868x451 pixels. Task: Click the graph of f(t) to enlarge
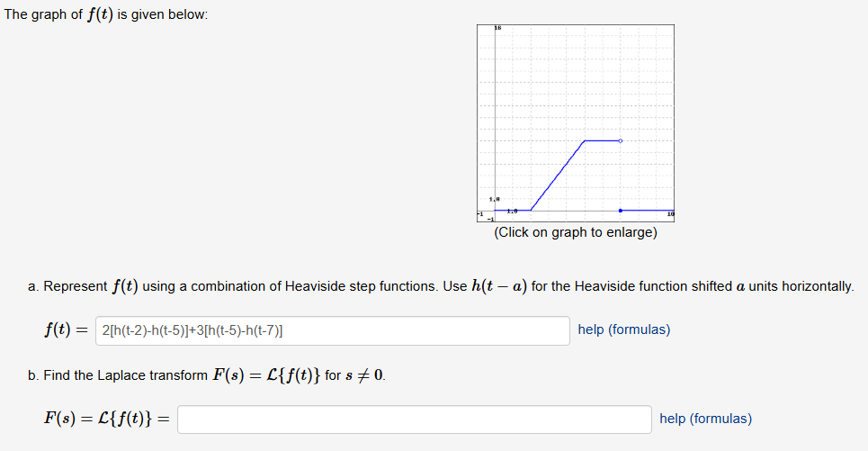tap(576, 123)
